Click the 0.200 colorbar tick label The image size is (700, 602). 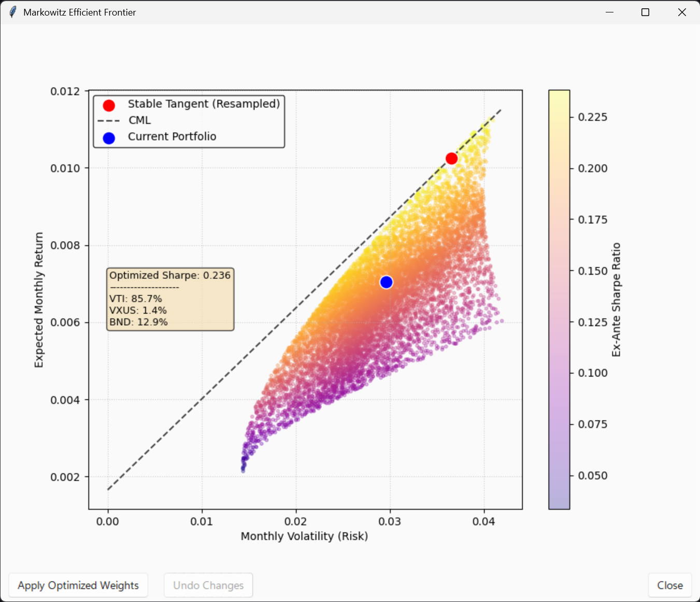[593, 169]
